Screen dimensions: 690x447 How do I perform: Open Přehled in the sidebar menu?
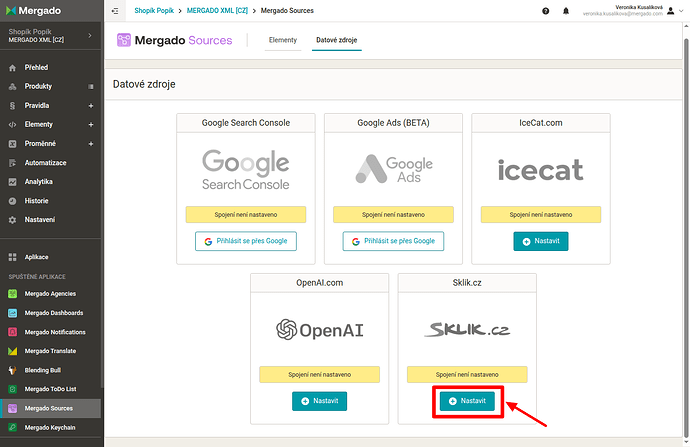pos(37,67)
